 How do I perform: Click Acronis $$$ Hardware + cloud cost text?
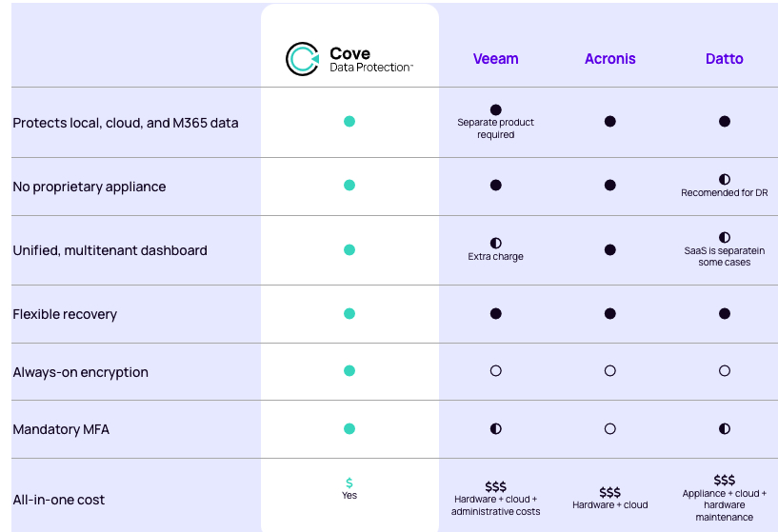tap(610, 499)
